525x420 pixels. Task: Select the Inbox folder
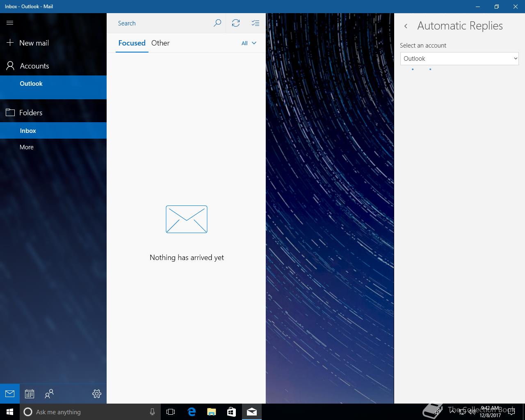pos(28,130)
